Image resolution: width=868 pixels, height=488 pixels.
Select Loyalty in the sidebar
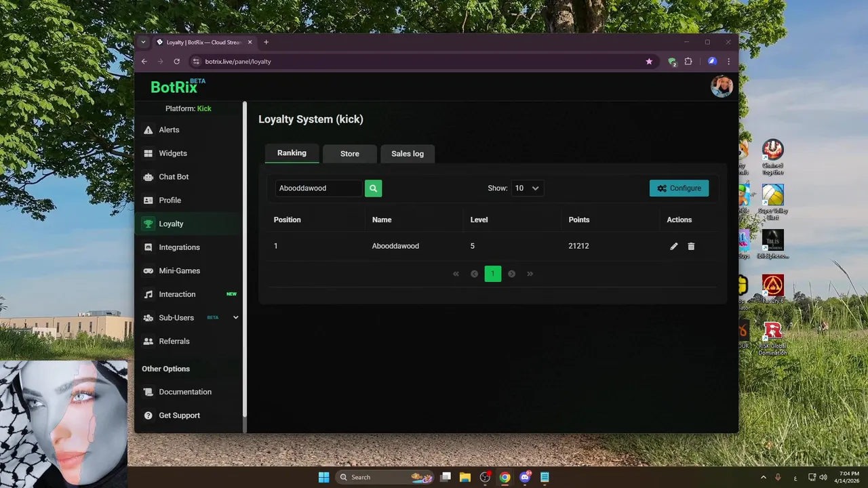[189, 224]
